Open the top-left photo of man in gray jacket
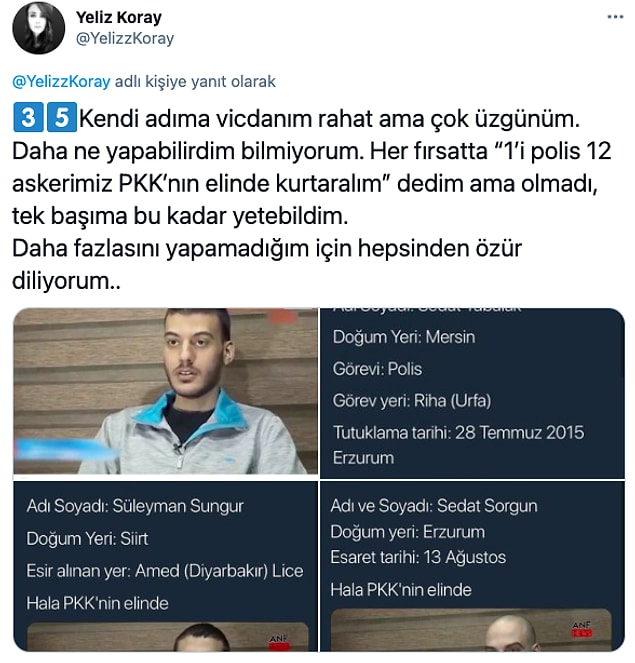Image resolution: width=635 pixels, height=663 pixels. pos(165,391)
